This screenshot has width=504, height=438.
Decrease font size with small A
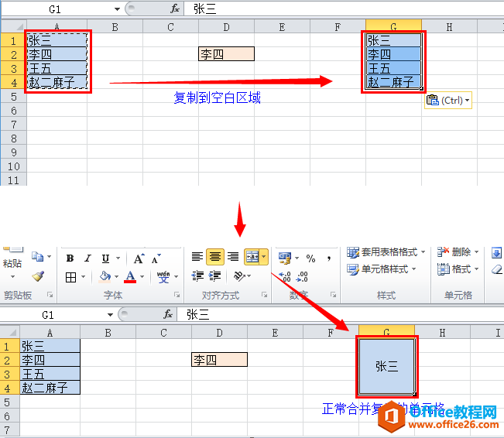click(x=156, y=258)
